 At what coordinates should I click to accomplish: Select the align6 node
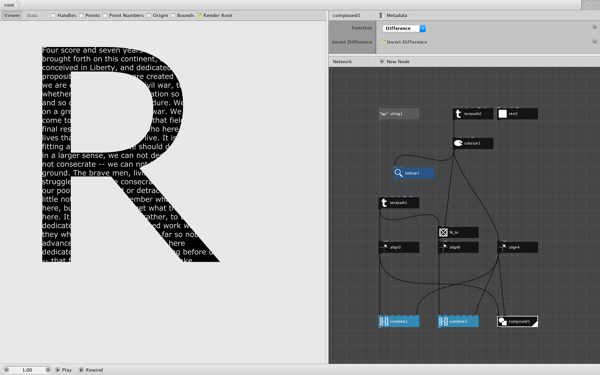click(x=458, y=247)
